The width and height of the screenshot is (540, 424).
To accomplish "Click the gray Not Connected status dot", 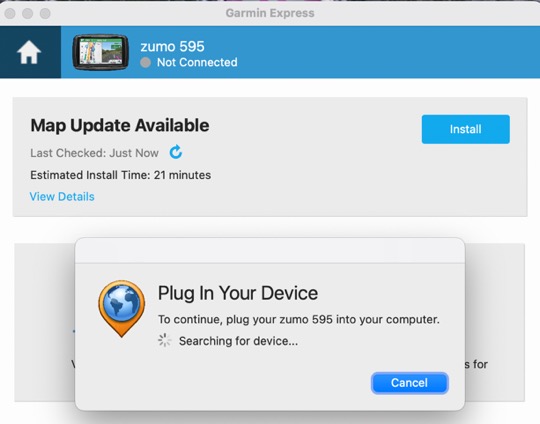I will point(145,63).
